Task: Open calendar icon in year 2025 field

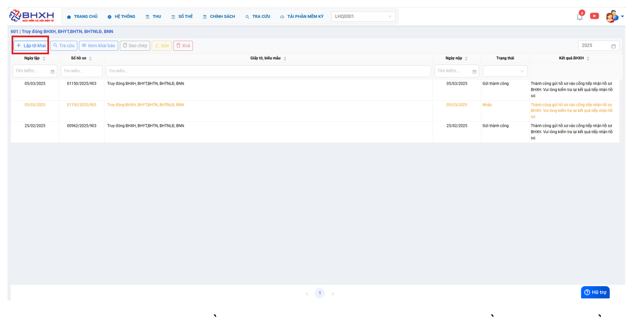Action: tap(613, 46)
